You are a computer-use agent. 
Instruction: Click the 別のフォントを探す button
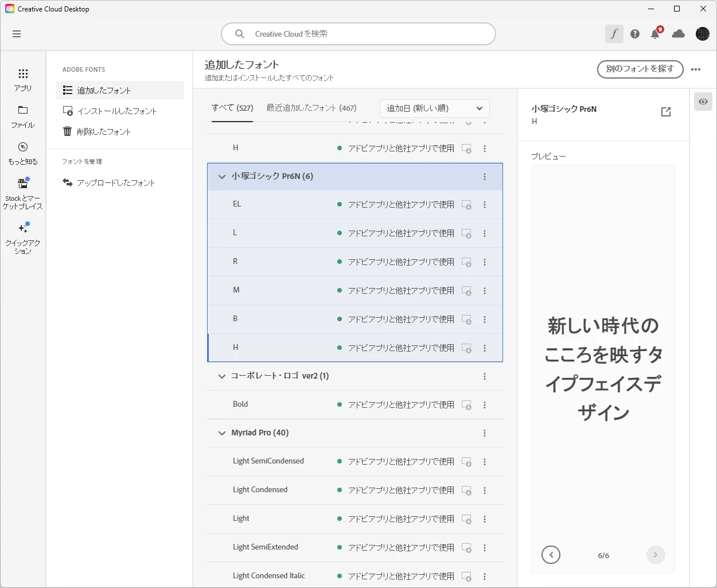pos(640,69)
